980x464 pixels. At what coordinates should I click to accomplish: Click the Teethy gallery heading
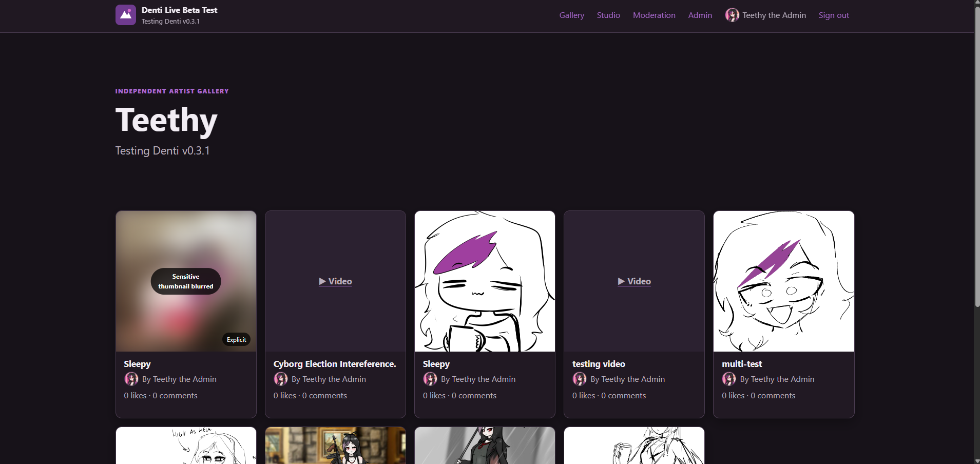(x=166, y=121)
